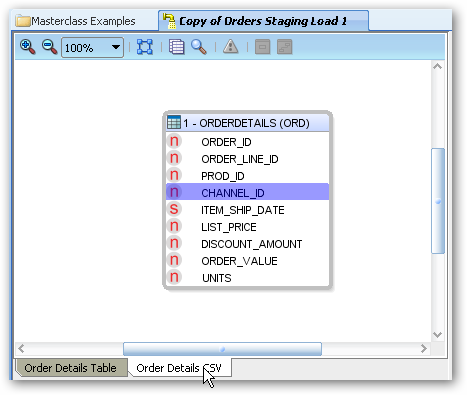Click the auto layout list icon

176,47
